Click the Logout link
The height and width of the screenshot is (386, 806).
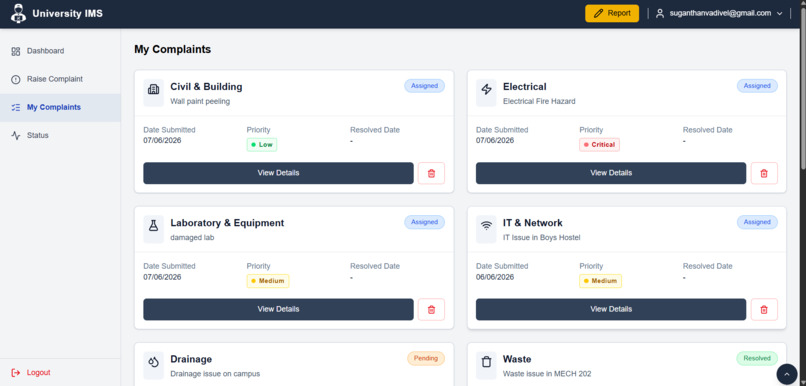click(31, 373)
